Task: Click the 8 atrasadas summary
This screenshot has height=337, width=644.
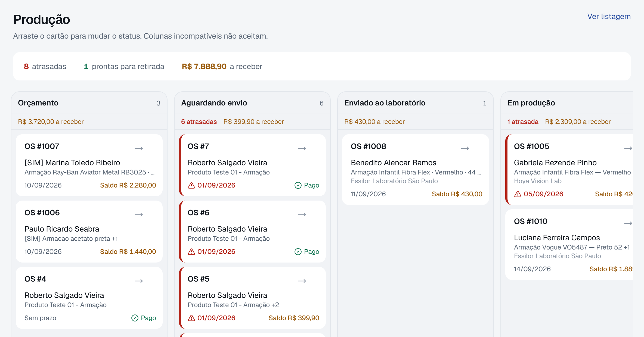Action: 45,66
